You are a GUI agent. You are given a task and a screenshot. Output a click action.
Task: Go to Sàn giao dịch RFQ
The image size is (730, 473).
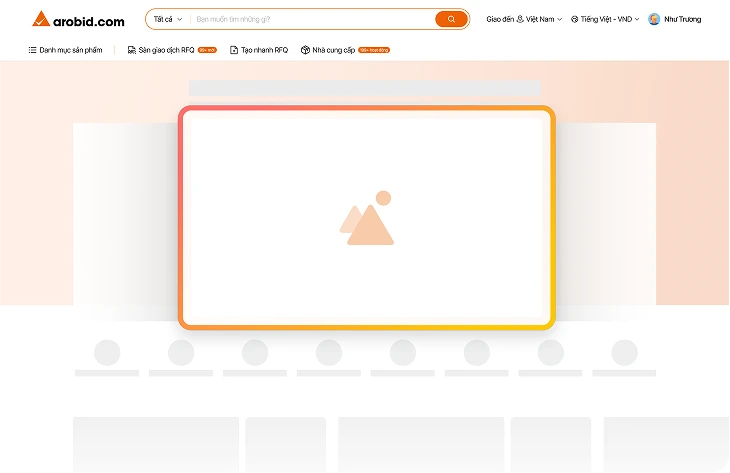point(166,50)
